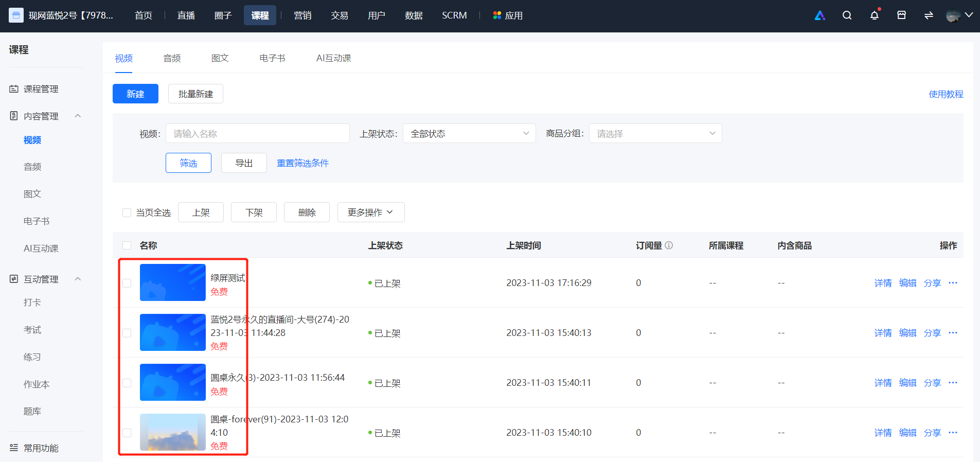Select the 圆桌永久 row checkbox
Screen dimensions: 980x462
point(127,383)
